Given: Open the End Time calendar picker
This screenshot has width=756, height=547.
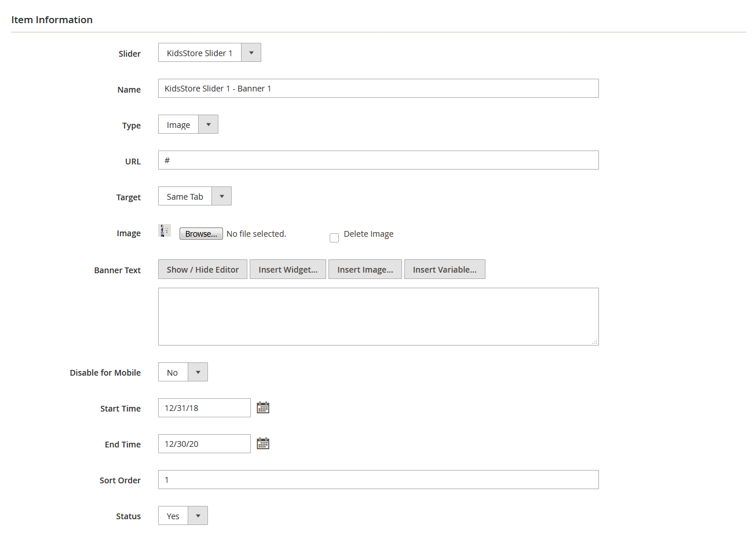Looking at the screenshot, I should pyautogui.click(x=263, y=443).
